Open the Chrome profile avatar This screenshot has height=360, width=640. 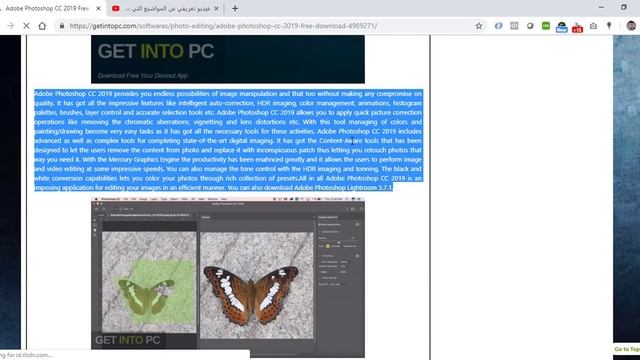[631, 26]
